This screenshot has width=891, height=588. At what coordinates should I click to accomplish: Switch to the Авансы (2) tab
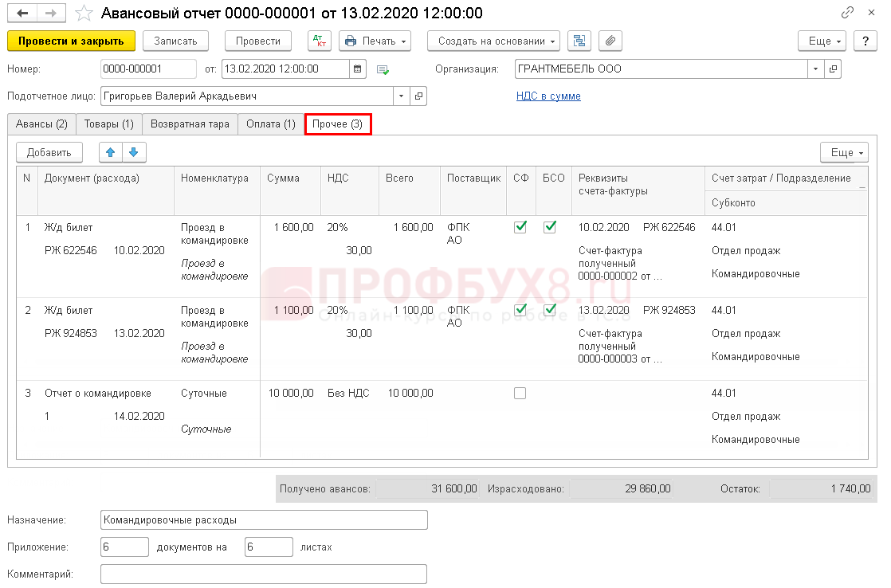tap(41, 124)
